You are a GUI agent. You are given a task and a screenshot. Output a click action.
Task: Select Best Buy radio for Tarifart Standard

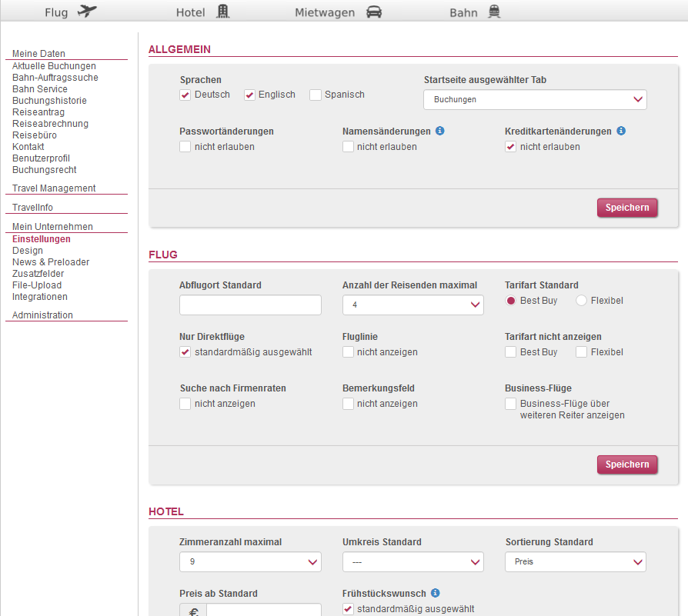510,301
